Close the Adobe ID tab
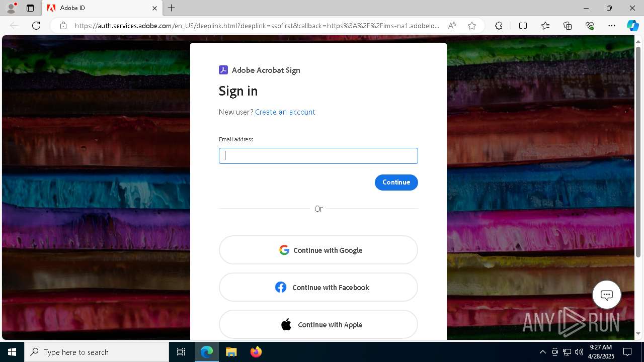The height and width of the screenshot is (362, 644). (x=154, y=8)
